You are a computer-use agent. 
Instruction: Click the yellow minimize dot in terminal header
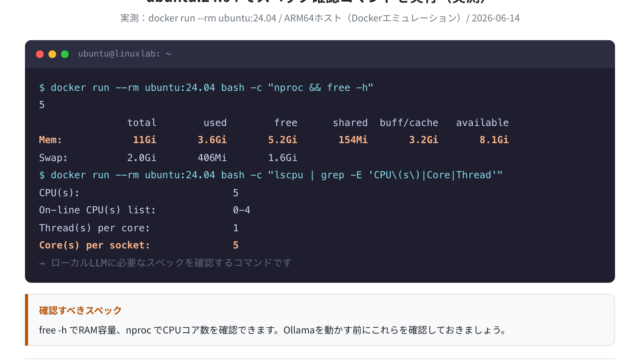[x=52, y=54]
